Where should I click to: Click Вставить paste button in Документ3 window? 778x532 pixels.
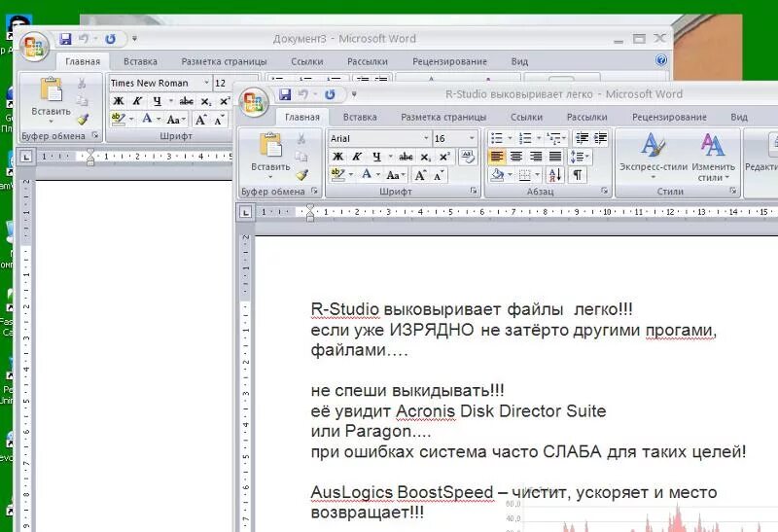pos(52,99)
